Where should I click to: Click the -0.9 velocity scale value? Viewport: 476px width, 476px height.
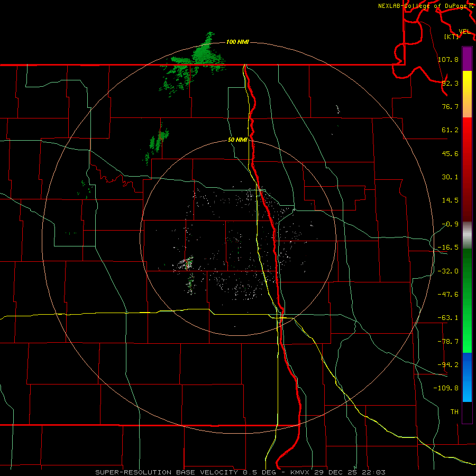tap(450, 224)
